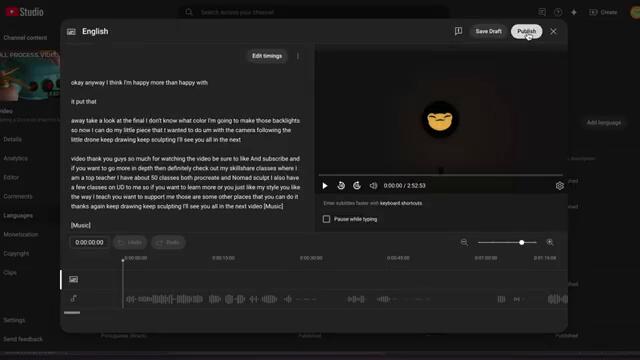Click the Edit timings button

[267, 56]
